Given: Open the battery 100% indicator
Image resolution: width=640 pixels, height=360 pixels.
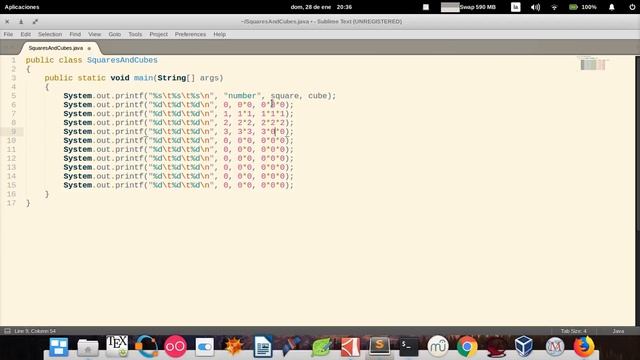Looking at the screenshot, I should (583, 7).
